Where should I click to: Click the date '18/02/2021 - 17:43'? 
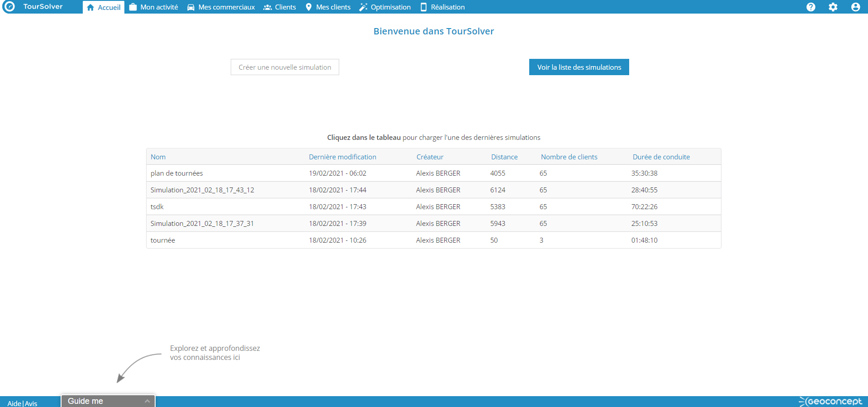(x=337, y=206)
